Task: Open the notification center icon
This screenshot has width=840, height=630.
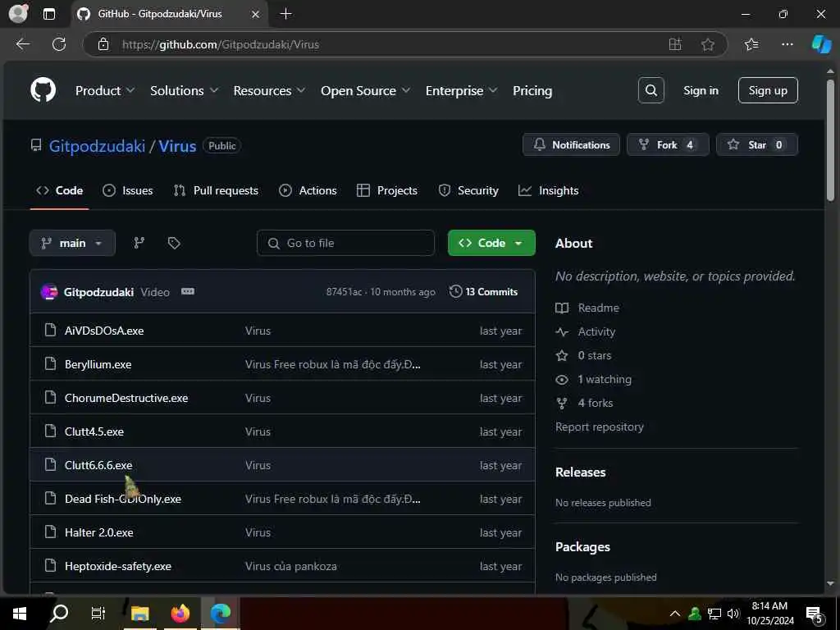Action: pyautogui.click(x=814, y=614)
